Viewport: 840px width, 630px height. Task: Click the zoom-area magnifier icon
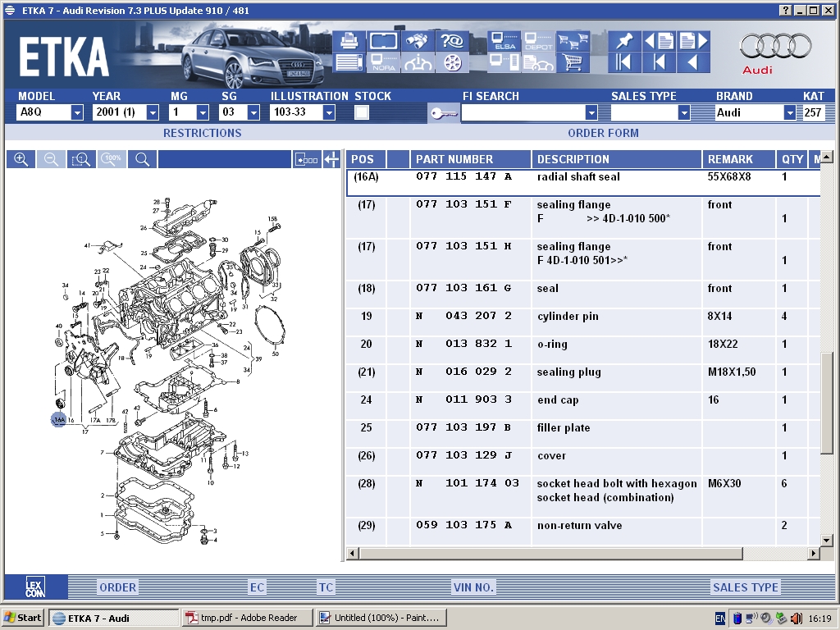(x=81, y=159)
